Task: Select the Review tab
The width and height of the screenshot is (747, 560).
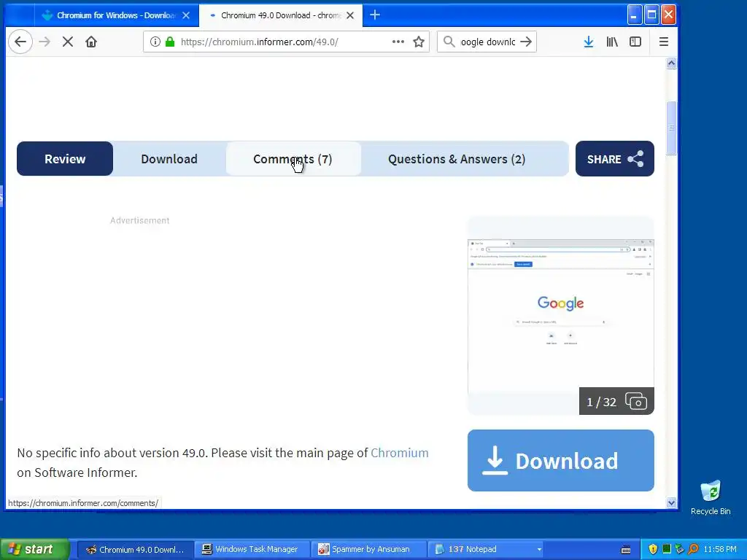Action: pos(65,158)
